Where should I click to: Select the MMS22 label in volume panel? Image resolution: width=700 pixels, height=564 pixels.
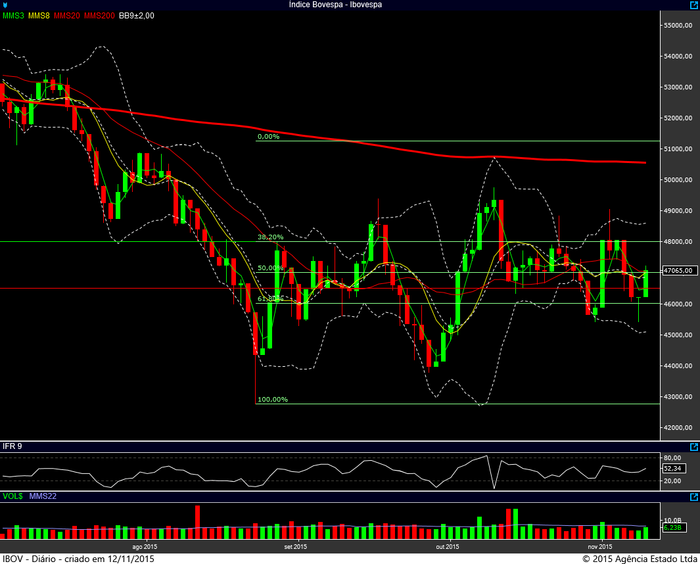pos(41,495)
